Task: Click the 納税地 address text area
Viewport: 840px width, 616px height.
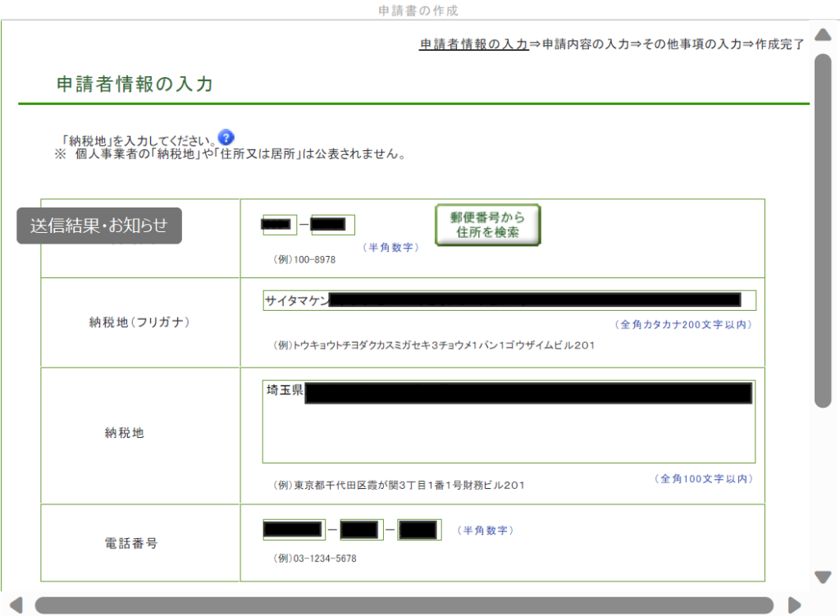Action: [x=509, y=422]
